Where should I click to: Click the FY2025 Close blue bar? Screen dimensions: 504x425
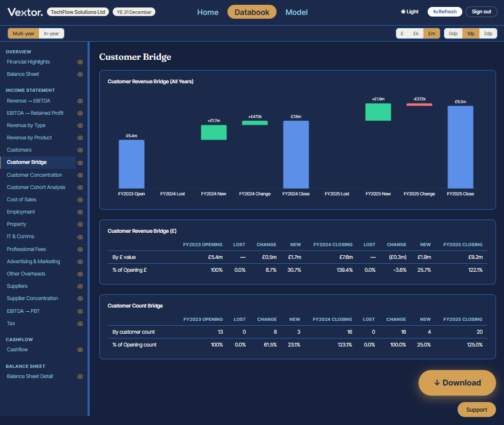(x=460, y=147)
